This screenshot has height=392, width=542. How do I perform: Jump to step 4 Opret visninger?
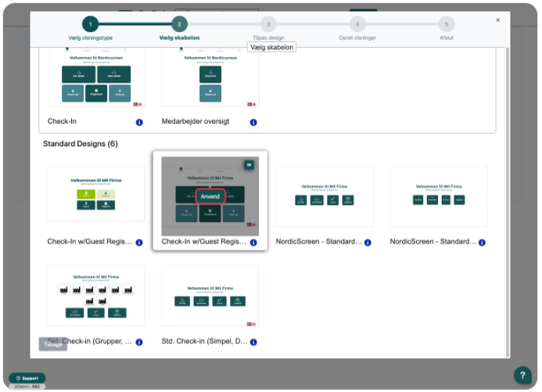coord(357,24)
